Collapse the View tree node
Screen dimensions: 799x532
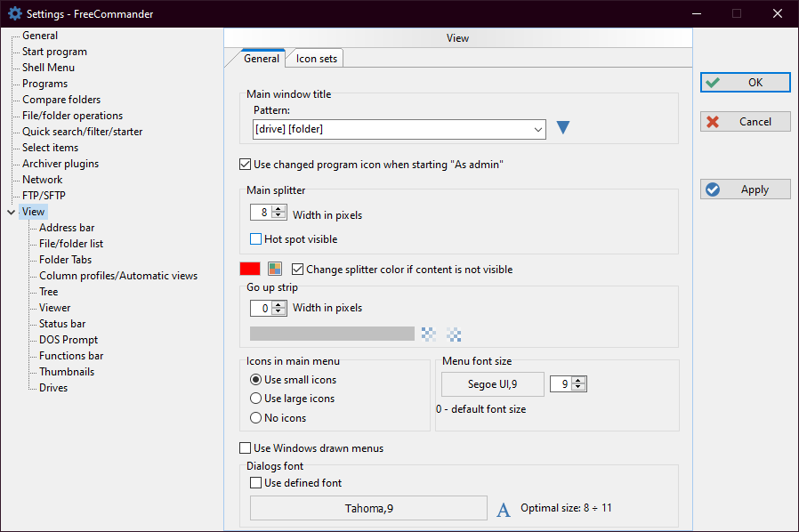(x=11, y=212)
